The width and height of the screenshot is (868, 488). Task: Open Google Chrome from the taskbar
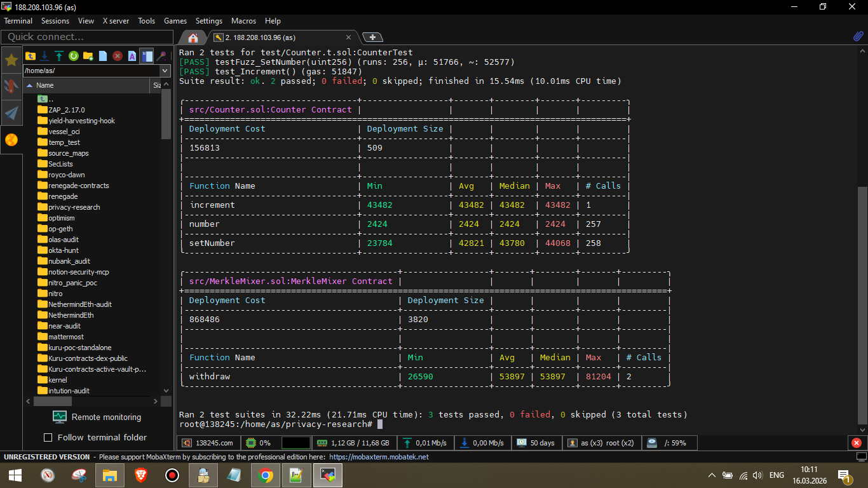[x=266, y=475]
